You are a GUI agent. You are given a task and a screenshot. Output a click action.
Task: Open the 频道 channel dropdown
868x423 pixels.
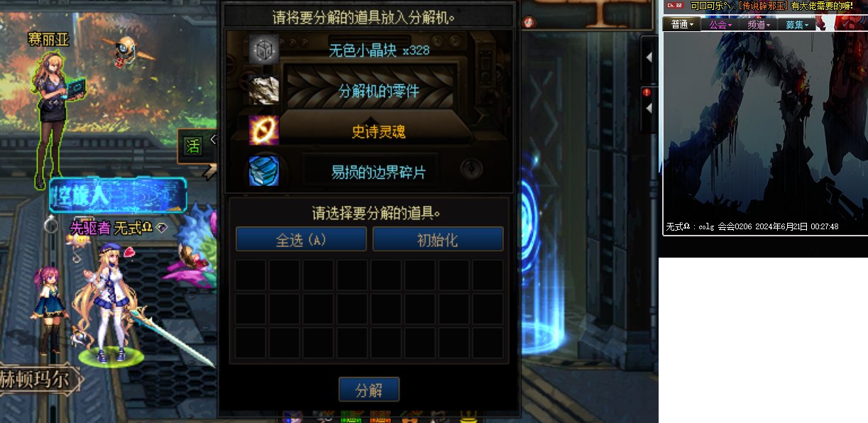pyautogui.click(x=758, y=25)
